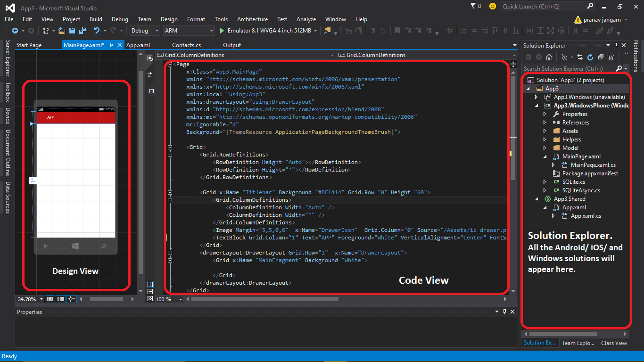Switch to the App.xaml tab

(138, 45)
